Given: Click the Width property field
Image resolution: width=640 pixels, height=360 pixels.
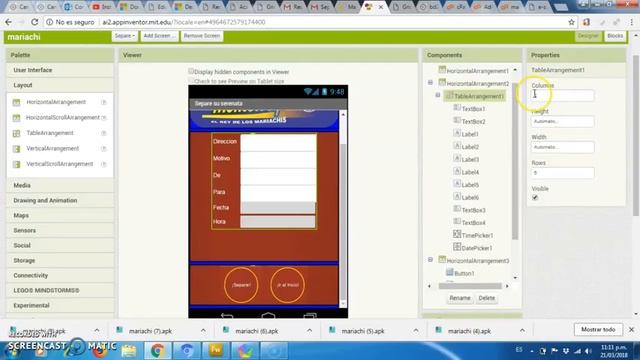Looking at the screenshot, I should tap(562, 147).
